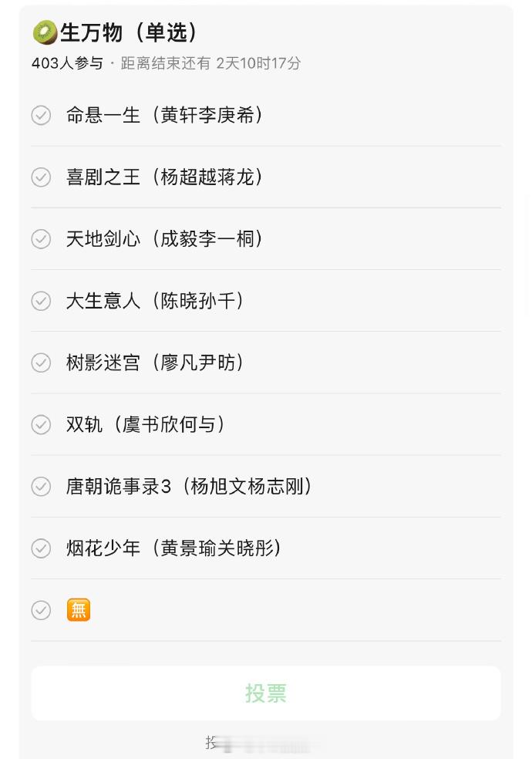Pick the circle next to the 無 emoji
The width and height of the screenshot is (532, 759).
pos(41,610)
